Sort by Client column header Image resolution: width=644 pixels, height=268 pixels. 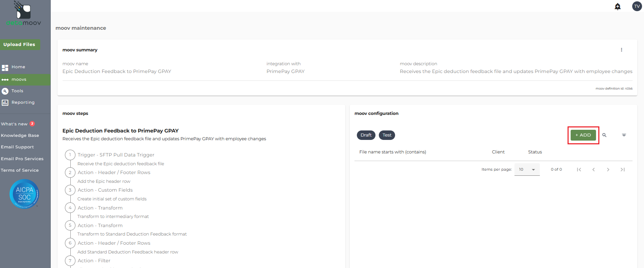498,152
